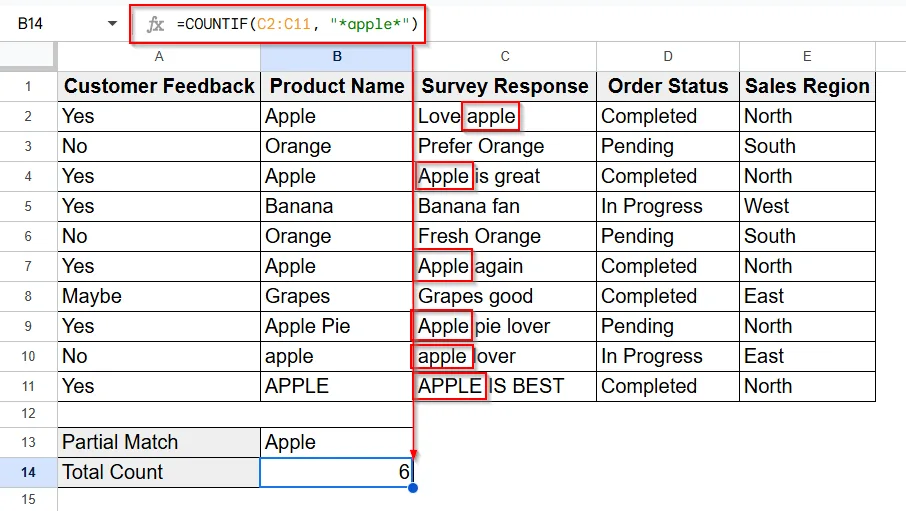
Task: Select the 'APPLE IS BEST' cell
Action: click(x=505, y=386)
